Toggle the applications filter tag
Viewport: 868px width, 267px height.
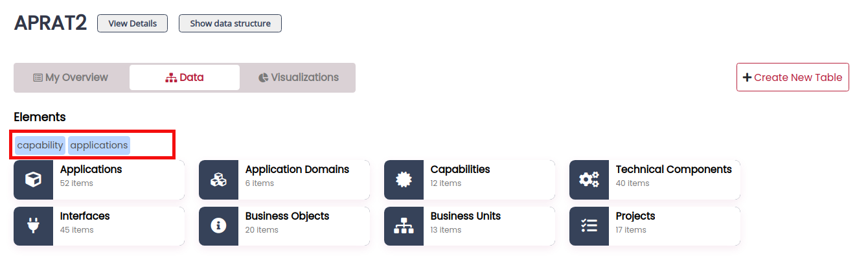(99, 145)
